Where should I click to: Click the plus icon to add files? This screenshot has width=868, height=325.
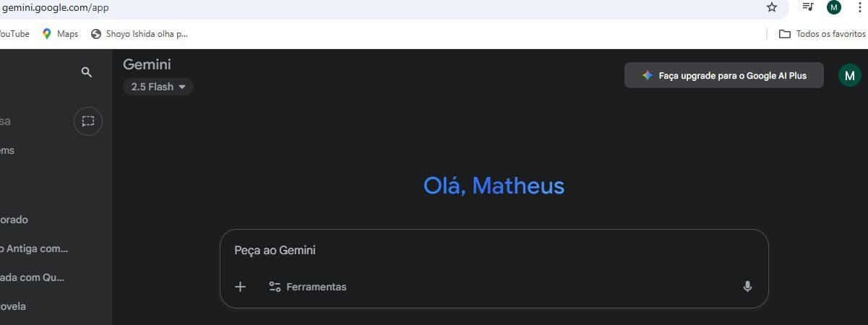(241, 287)
